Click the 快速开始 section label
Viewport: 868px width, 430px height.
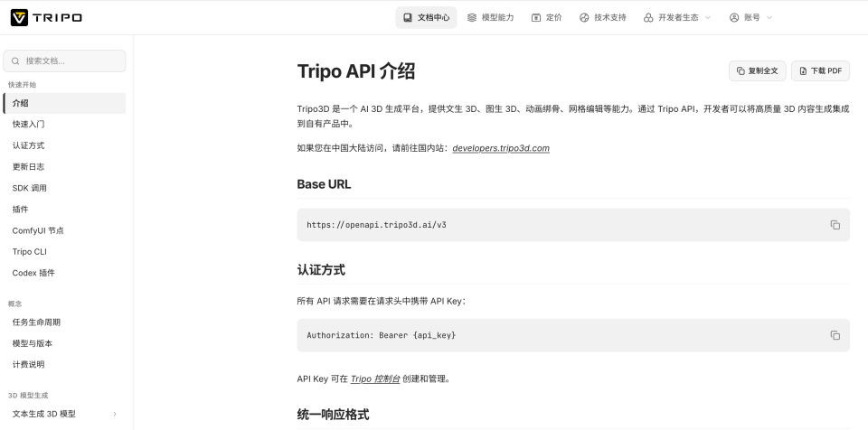[22, 85]
